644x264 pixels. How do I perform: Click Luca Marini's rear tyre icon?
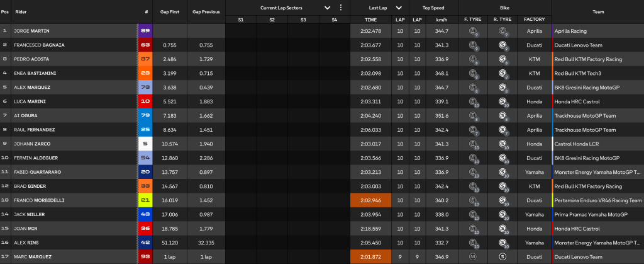tap(502, 101)
